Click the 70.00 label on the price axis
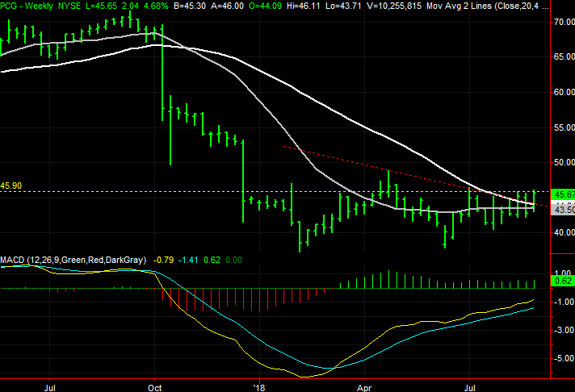The width and height of the screenshot is (575, 392). coord(562,22)
